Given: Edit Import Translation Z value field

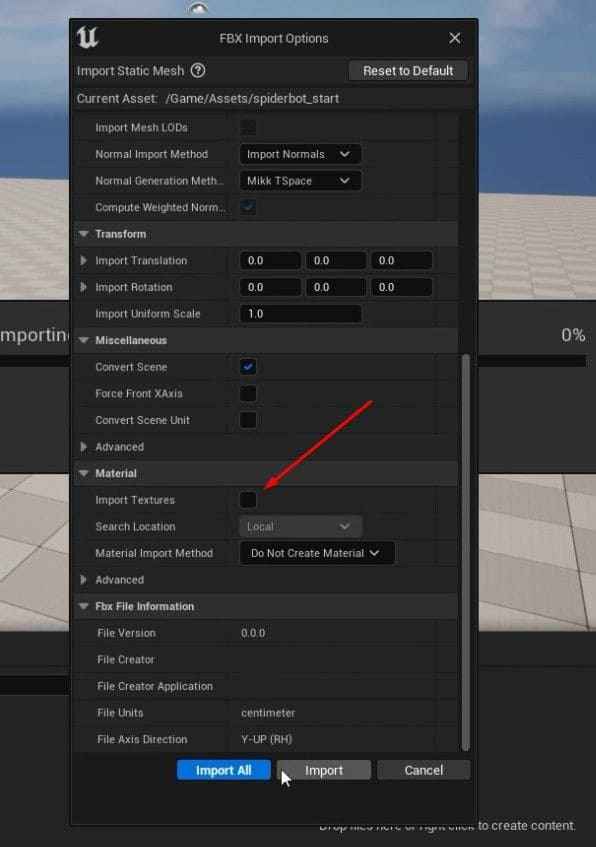Looking at the screenshot, I should 401,260.
